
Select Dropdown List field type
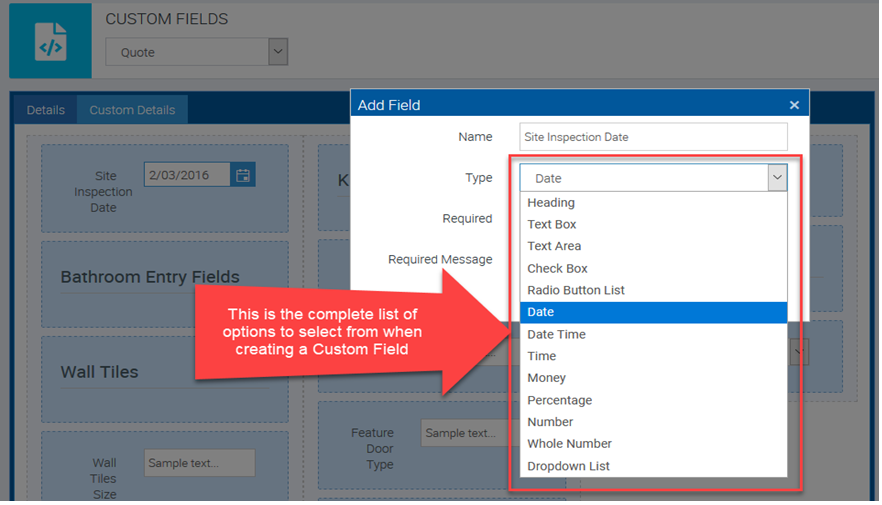click(x=568, y=466)
